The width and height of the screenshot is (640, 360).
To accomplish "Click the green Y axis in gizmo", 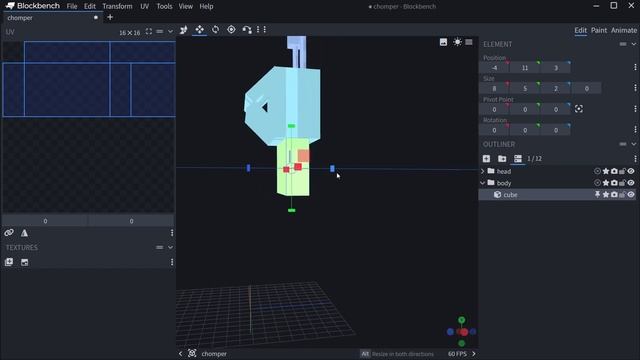I will coord(462,320).
